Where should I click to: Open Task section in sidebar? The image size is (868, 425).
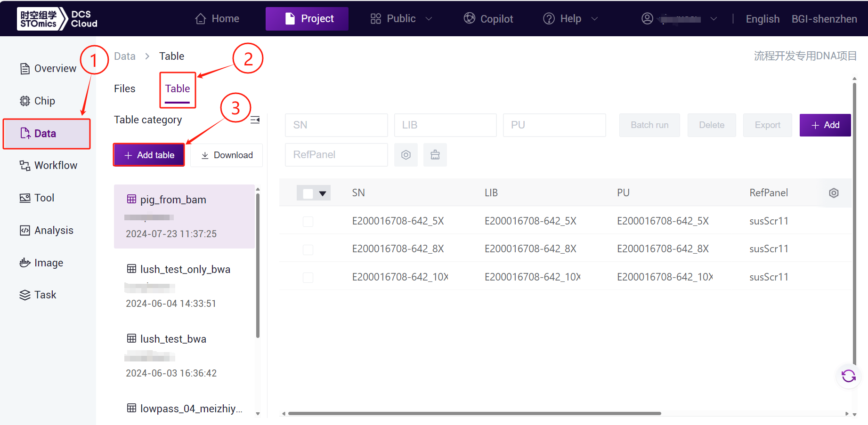pyautogui.click(x=38, y=295)
